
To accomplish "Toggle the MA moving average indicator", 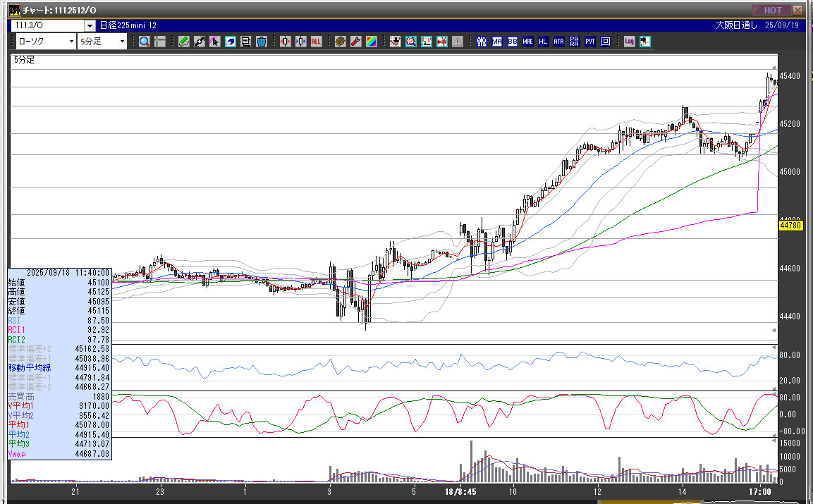I will pyautogui.click(x=497, y=42).
